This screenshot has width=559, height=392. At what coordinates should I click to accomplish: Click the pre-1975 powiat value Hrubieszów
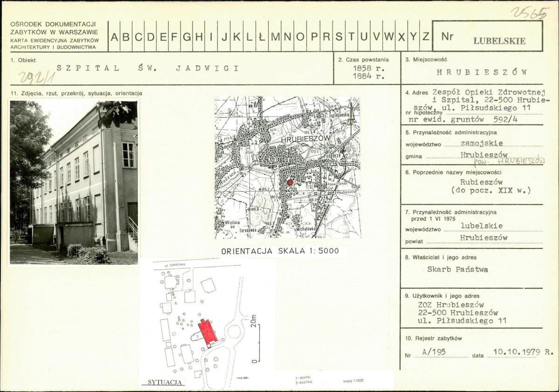point(483,238)
